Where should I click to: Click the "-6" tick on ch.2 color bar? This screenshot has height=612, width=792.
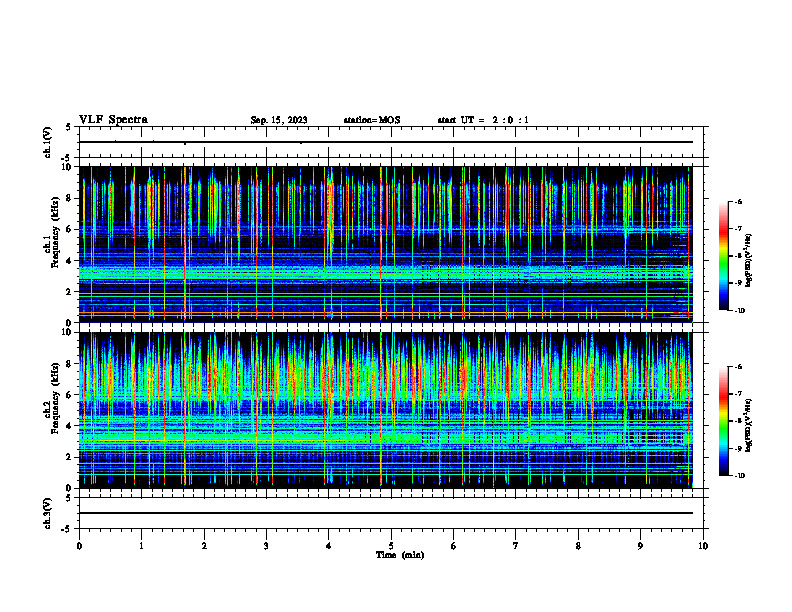click(x=739, y=367)
